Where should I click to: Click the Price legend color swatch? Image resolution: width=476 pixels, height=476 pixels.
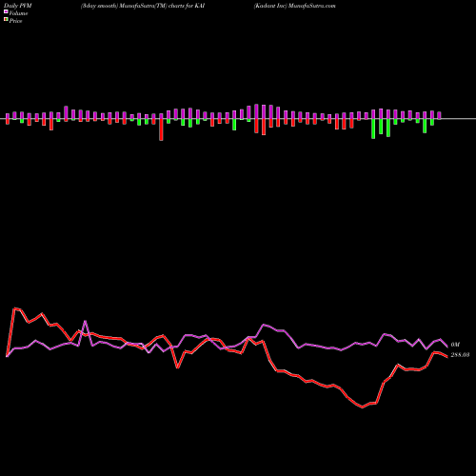[x=6, y=20]
